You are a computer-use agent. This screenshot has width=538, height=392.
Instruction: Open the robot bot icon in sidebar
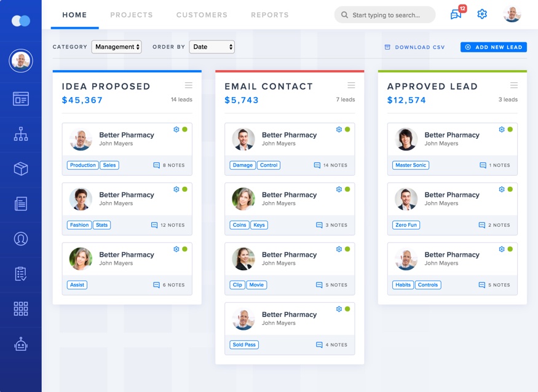21,344
